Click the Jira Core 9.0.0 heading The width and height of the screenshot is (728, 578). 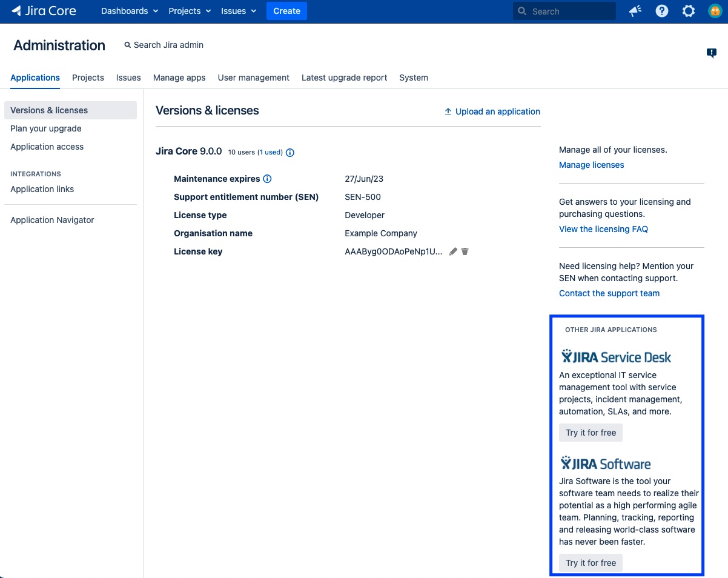point(189,151)
